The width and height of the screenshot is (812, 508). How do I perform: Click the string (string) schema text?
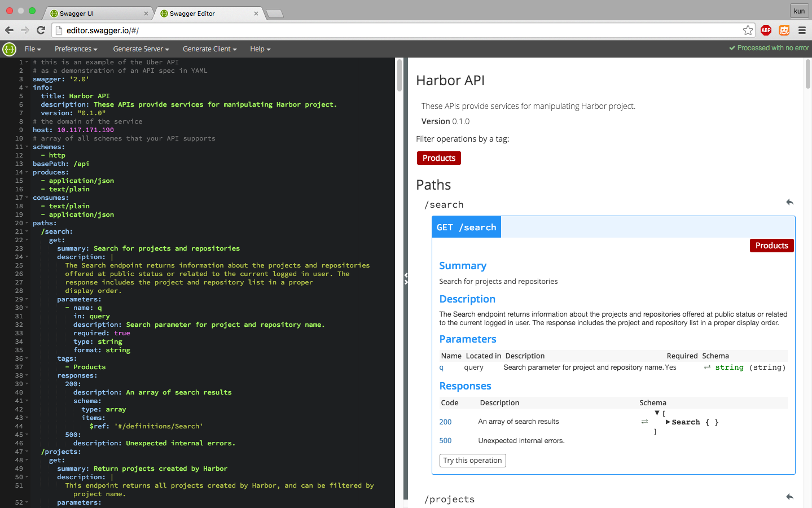pyautogui.click(x=750, y=367)
